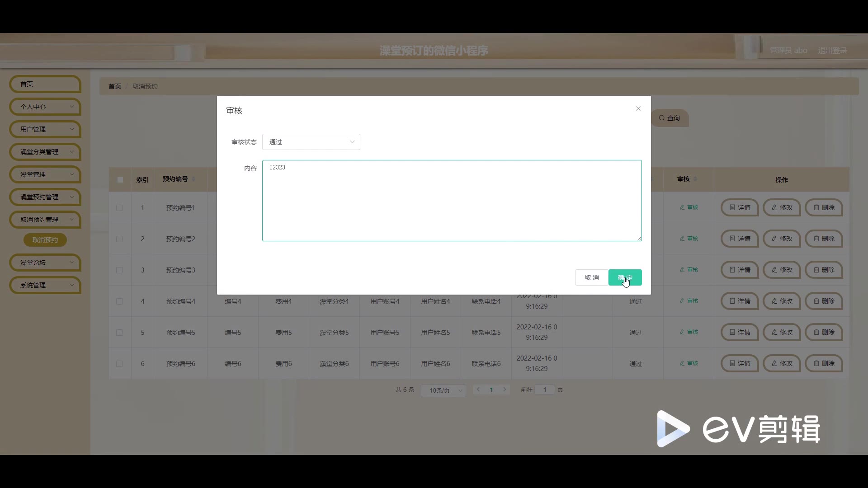868x488 pixels.
Task: Sort by 审核 column arrows
Action: (x=695, y=179)
